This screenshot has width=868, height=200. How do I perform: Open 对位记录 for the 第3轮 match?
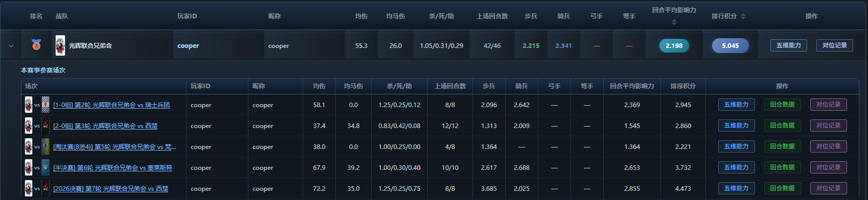coord(829,126)
